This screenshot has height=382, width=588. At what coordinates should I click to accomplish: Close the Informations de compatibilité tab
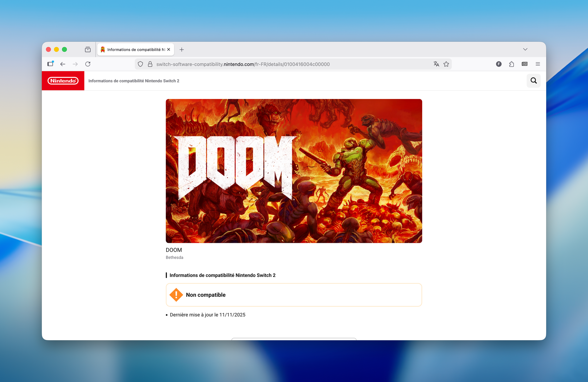169,50
